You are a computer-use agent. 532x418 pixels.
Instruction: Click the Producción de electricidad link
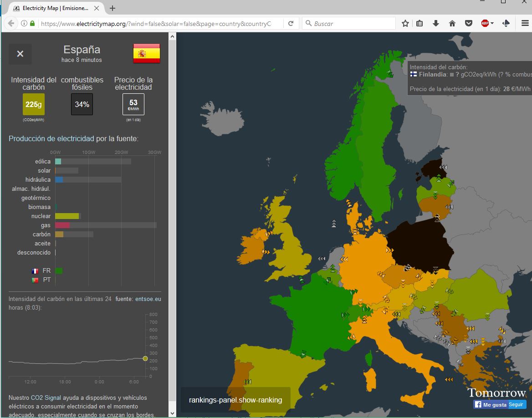click(51, 138)
